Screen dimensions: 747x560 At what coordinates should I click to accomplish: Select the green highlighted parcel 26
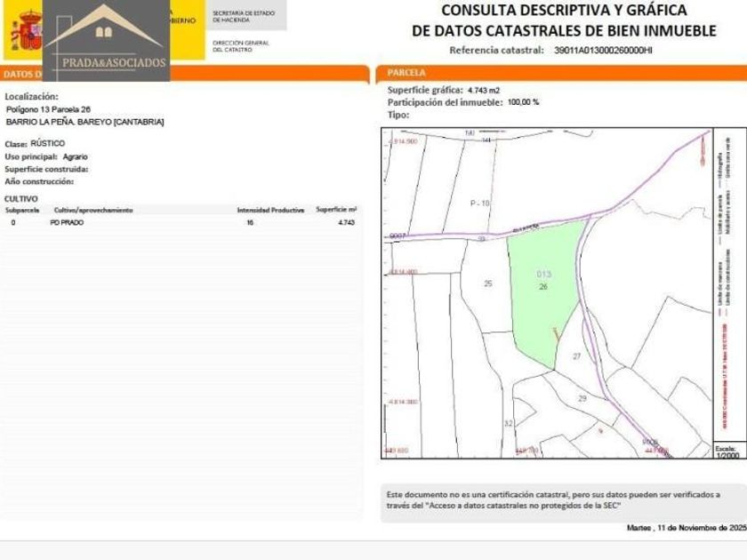[x=541, y=284]
